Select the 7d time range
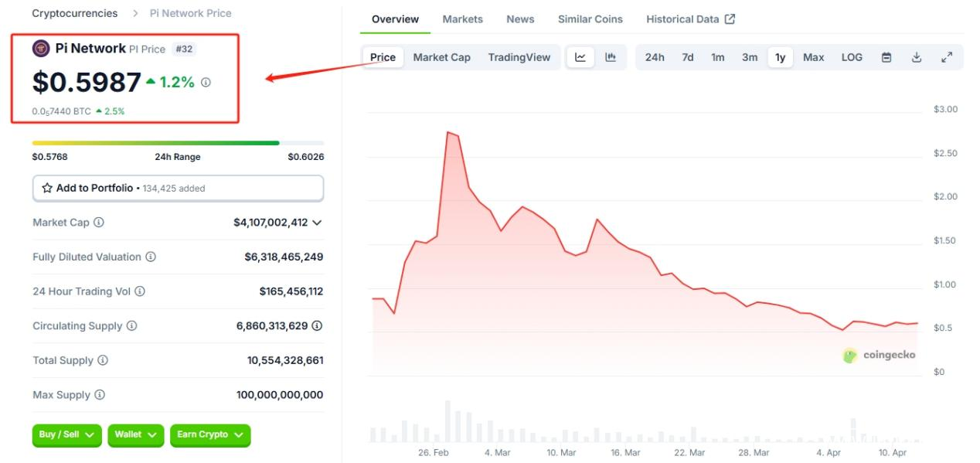 [x=687, y=57]
